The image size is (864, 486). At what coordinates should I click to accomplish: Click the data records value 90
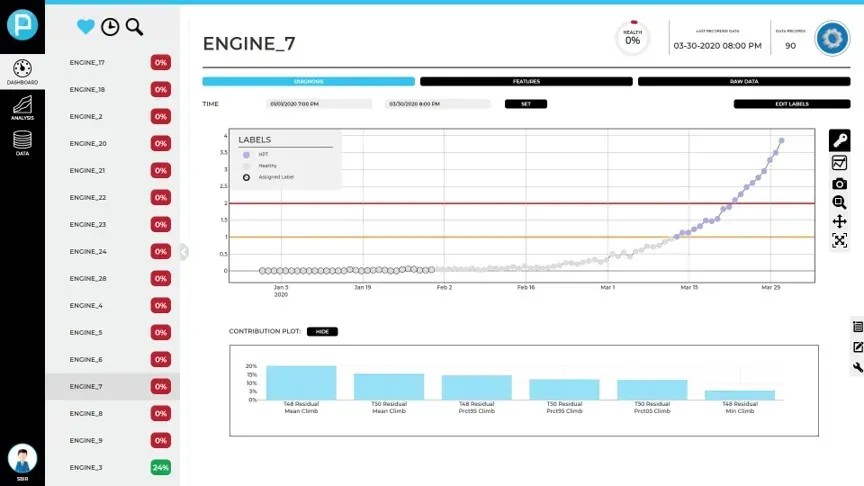pos(790,46)
